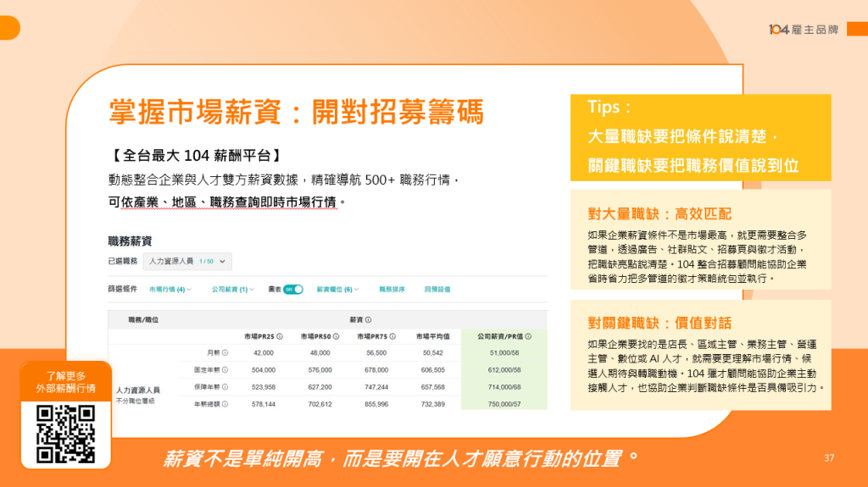Click the 不分職位層級 sublabel
Image resolution: width=868 pixels, height=487 pixels.
pos(136,401)
